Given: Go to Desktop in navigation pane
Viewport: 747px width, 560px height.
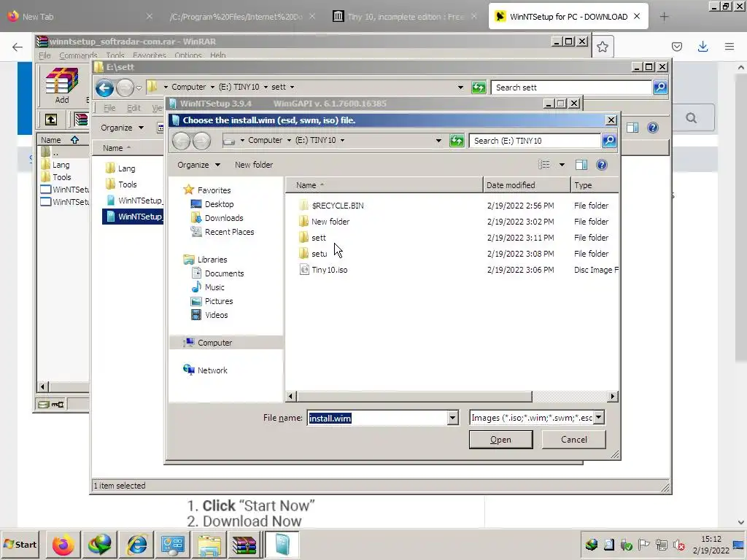Looking at the screenshot, I should click(x=212, y=204).
